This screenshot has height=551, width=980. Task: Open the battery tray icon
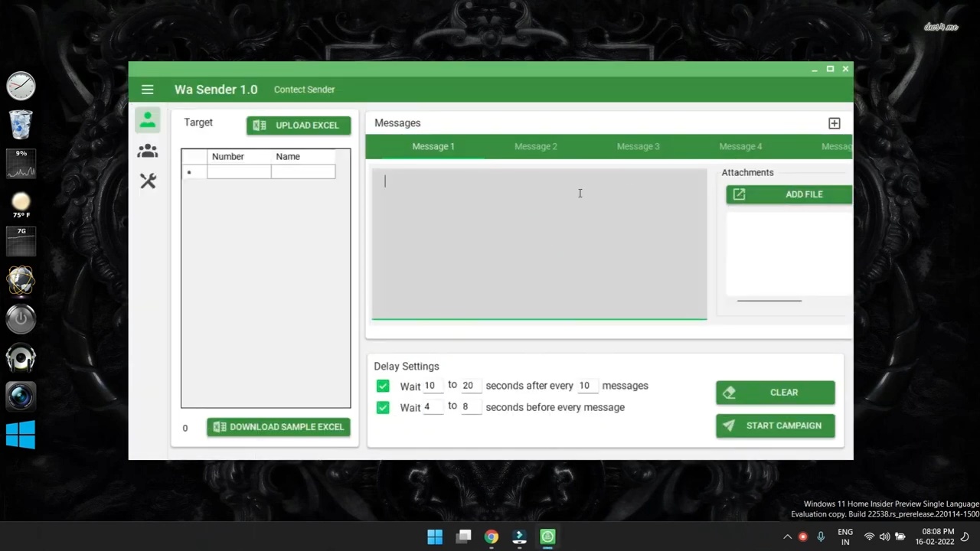[x=900, y=536]
